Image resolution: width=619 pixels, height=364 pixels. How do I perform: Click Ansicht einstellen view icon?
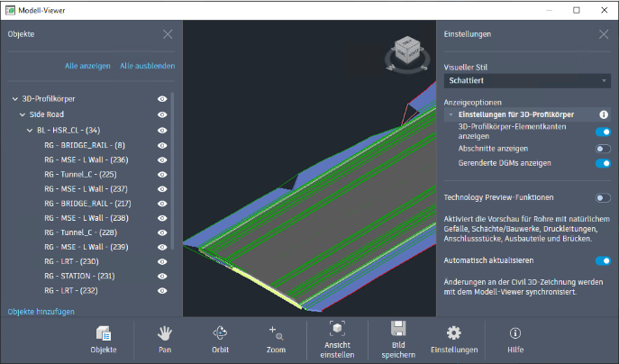(x=336, y=339)
